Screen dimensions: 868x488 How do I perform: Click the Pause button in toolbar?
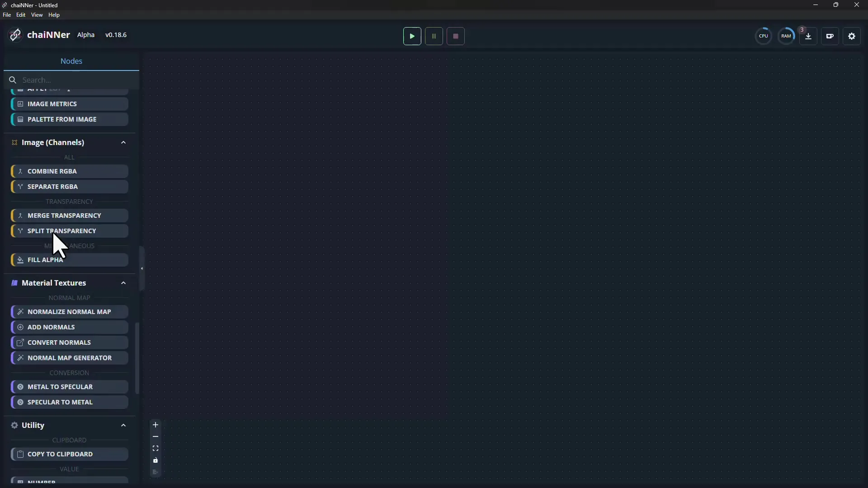pyautogui.click(x=434, y=36)
